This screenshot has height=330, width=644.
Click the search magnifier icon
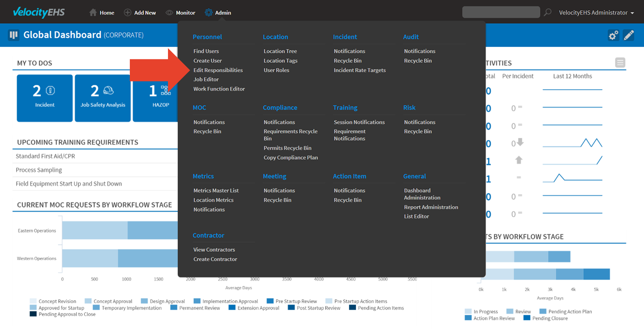548,12
